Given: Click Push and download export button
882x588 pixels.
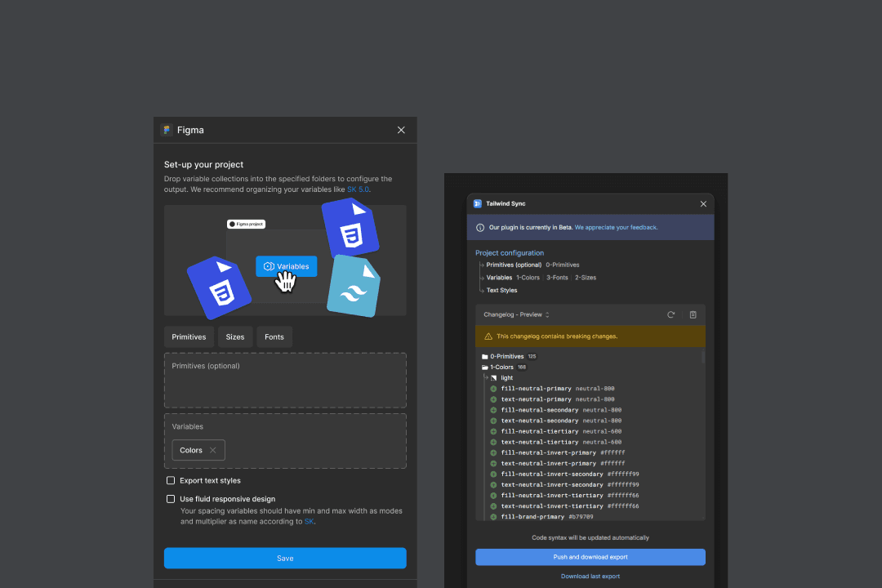Looking at the screenshot, I should [590, 557].
